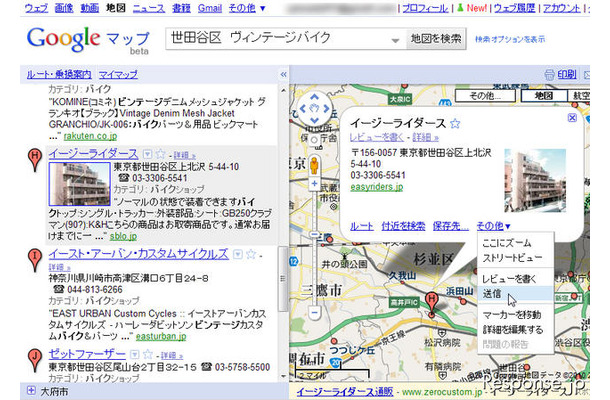
Task: Pan map down with the down arrow
Action: 314,120
